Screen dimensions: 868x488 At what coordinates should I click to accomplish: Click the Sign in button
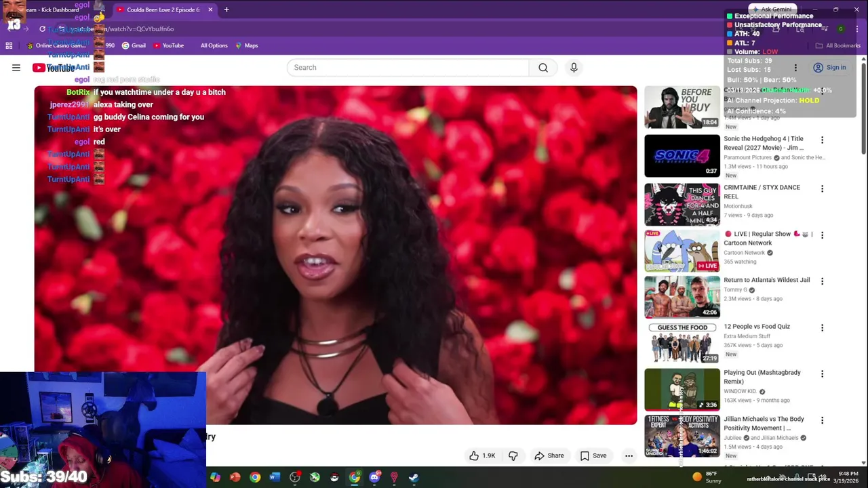[x=829, y=68]
